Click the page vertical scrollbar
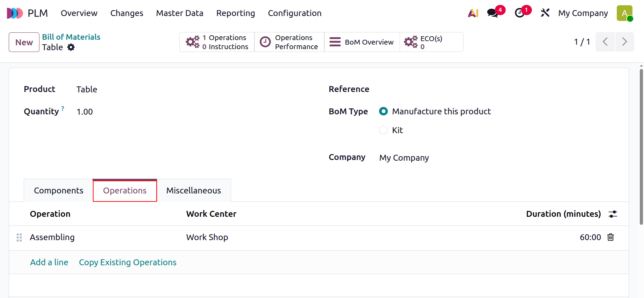The image size is (644, 298). tap(641, 146)
